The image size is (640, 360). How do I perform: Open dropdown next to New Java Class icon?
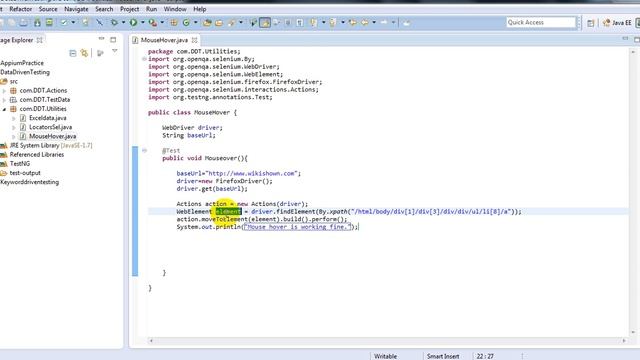(x=196, y=22)
